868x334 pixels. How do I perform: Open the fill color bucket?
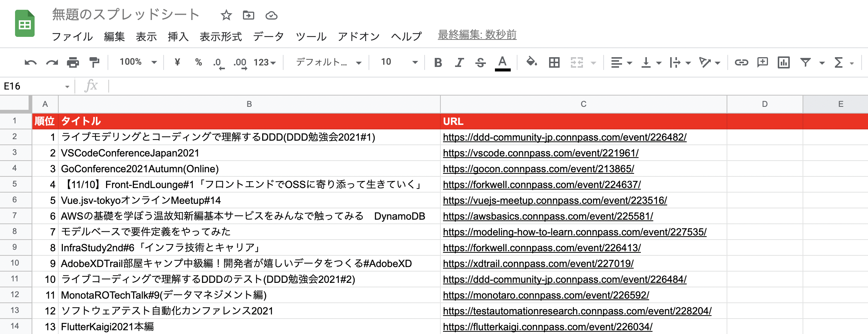(531, 62)
